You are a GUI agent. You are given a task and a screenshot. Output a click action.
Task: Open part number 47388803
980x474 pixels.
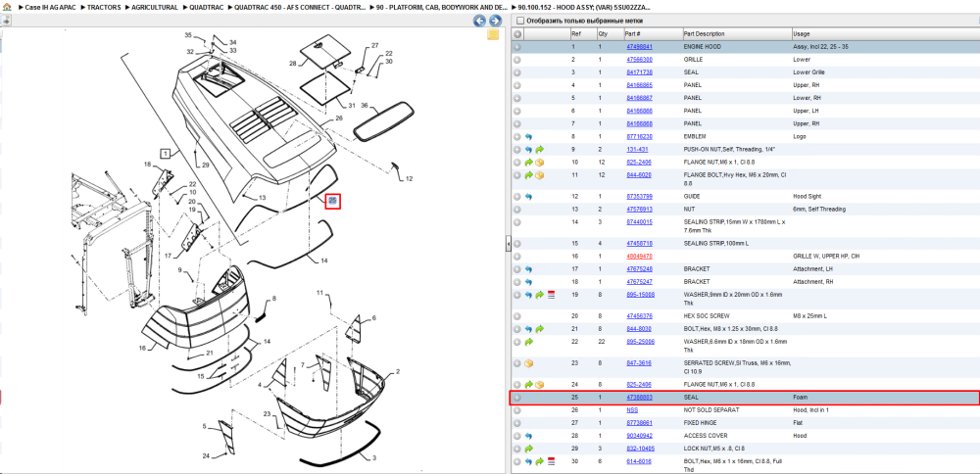(639, 398)
